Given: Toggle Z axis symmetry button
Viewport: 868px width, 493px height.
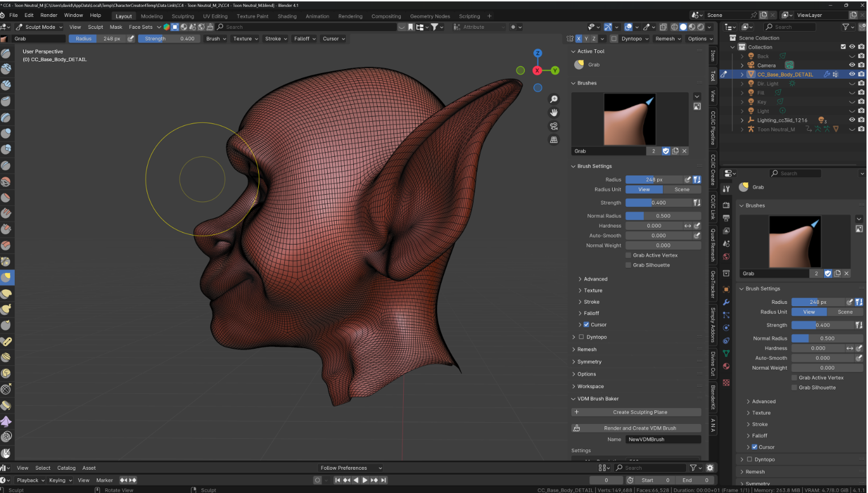Looking at the screenshot, I should click(x=594, y=39).
